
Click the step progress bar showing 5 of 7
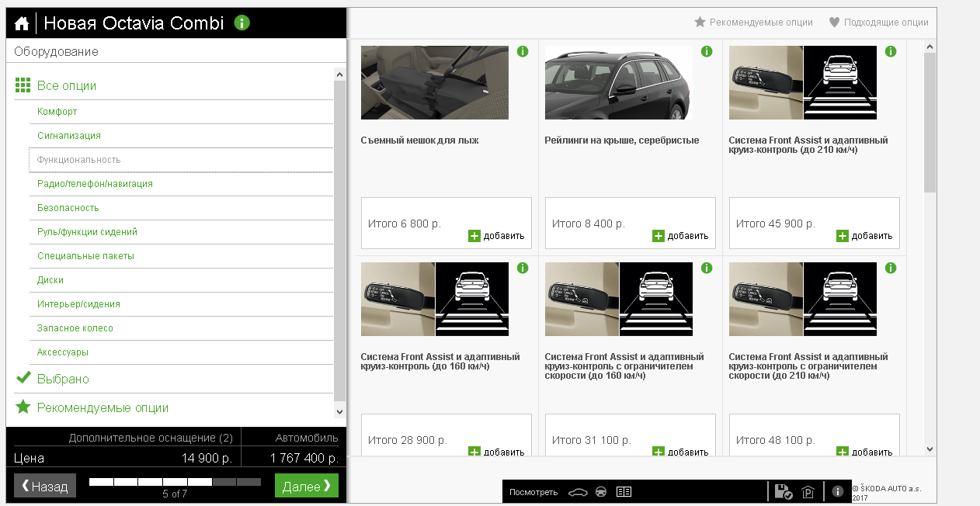[x=175, y=482]
